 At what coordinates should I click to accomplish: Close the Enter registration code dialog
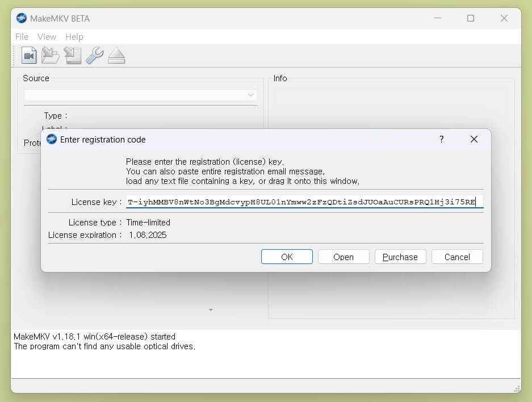[474, 139]
